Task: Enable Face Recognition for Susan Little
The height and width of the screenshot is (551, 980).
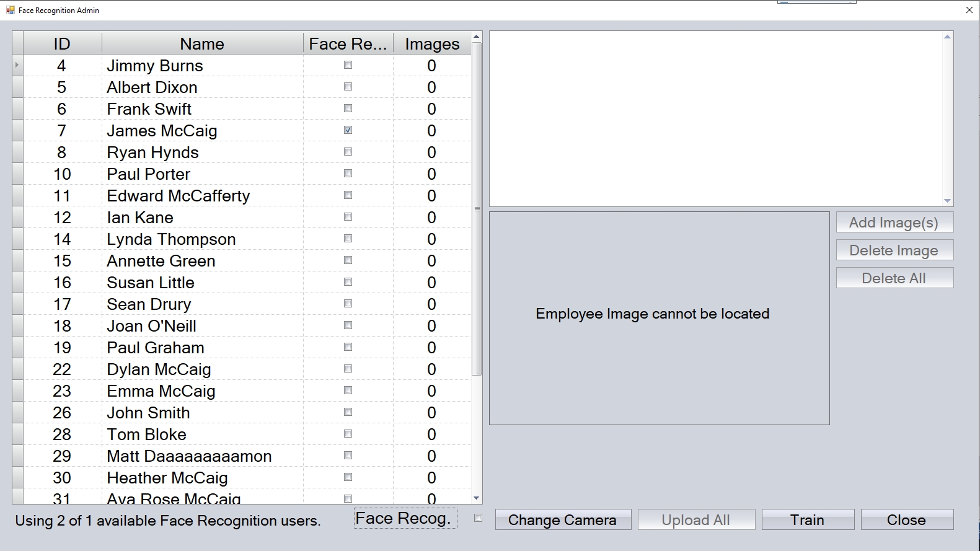Action: pos(348,282)
